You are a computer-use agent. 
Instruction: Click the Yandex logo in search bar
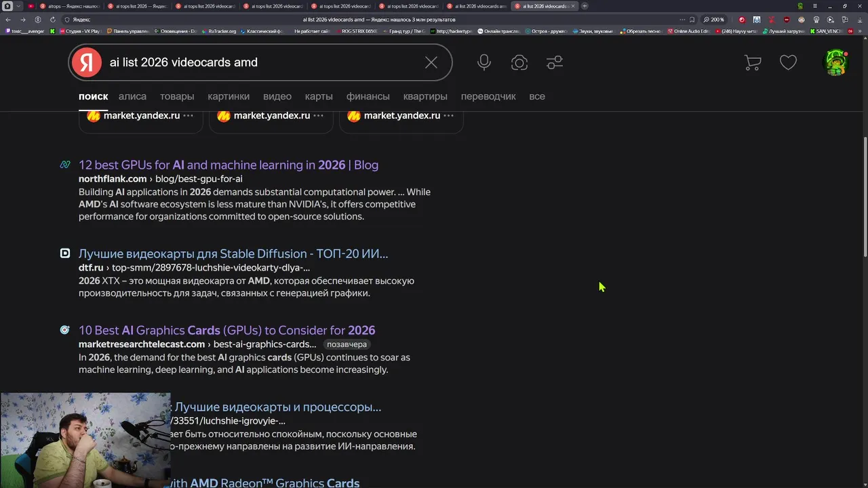86,62
